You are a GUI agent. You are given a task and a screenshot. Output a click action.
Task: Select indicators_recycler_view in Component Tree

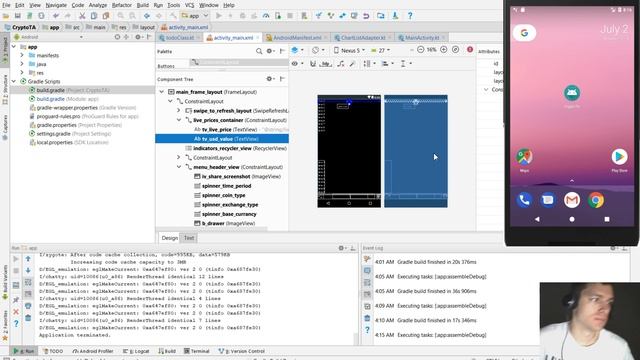222,148
